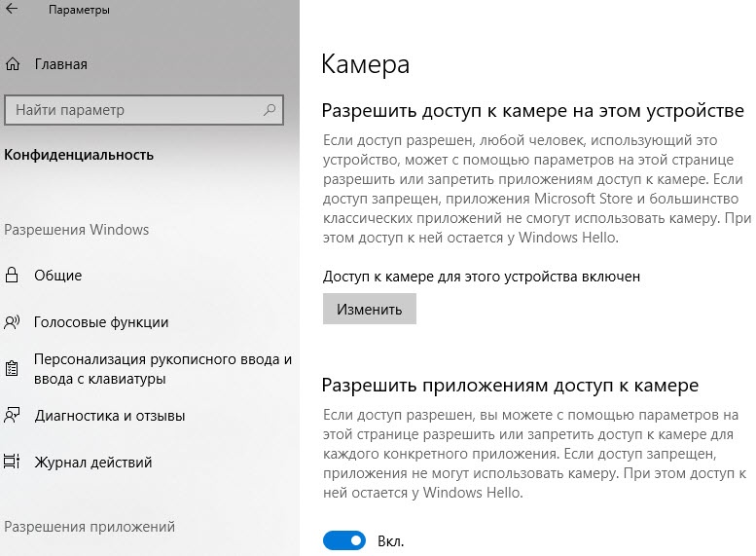Click the handwriting personalization clipboard icon
The image size is (756, 556).
click(x=13, y=369)
